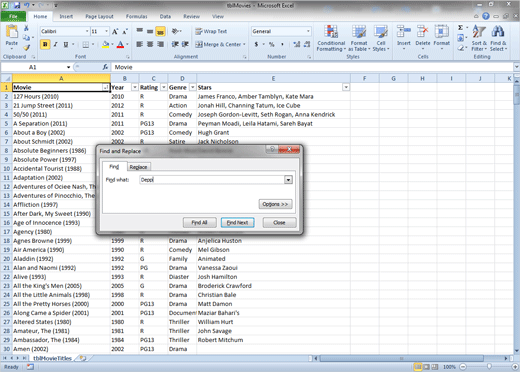Viewport: 520px width, 372px height.
Task: Toggle Underline formatting button
Action: [66, 44]
